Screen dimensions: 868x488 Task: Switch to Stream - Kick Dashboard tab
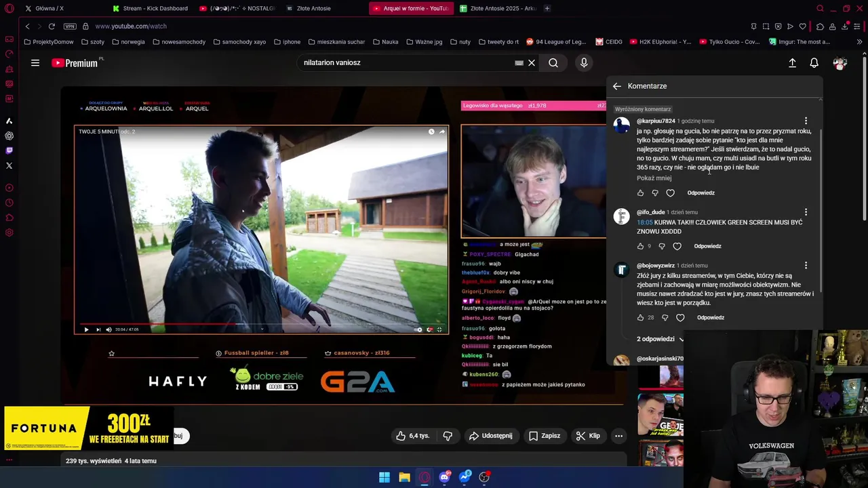point(151,8)
